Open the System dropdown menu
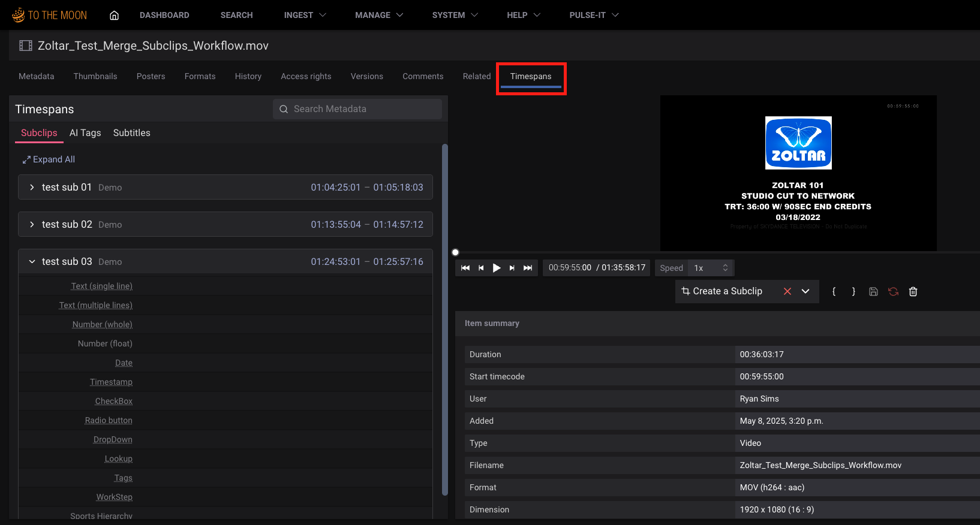The image size is (980, 525). (x=455, y=15)
